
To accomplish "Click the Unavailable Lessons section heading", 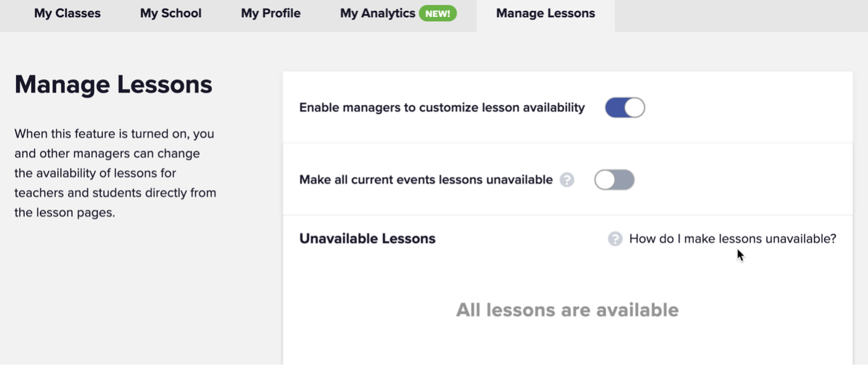I will click(367, 239).
